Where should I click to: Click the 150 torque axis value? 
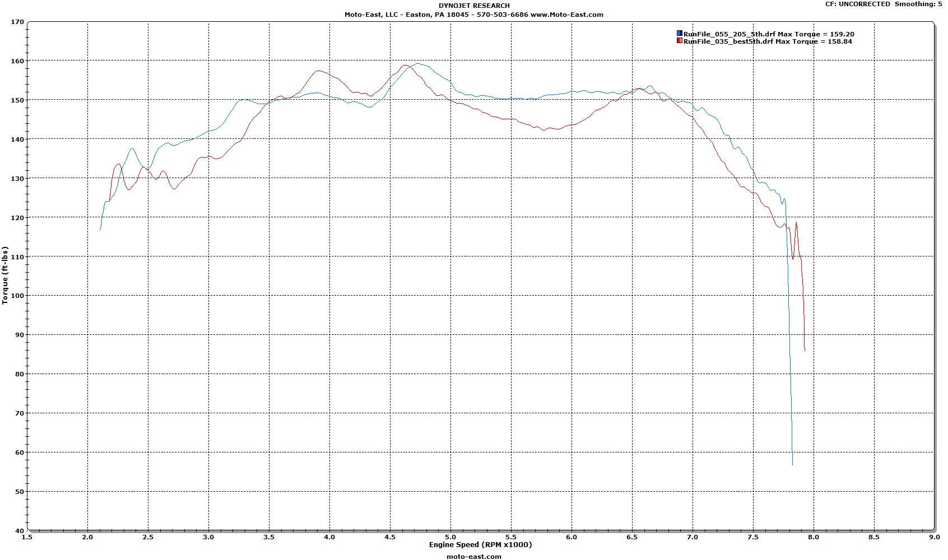pos(17,101)
